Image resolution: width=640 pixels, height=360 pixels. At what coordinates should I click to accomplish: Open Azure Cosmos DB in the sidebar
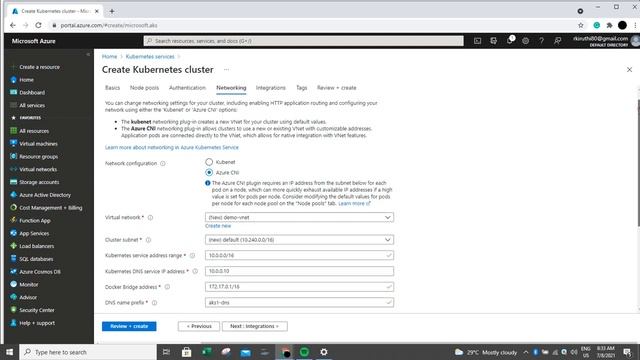tap(40, 272)
